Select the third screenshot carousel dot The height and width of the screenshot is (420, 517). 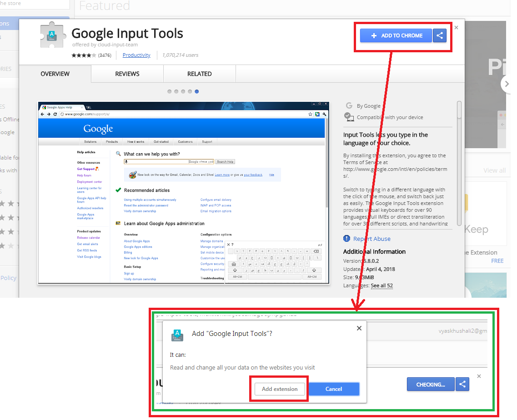tap(183, 92)
